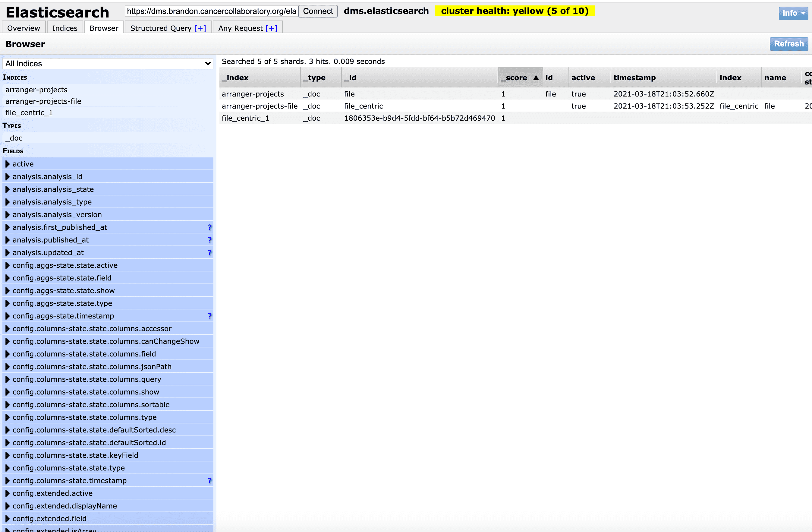Expand the config.aggs-state.state.type field
Viewport: 812px width, 532px height.
(8, 303)
